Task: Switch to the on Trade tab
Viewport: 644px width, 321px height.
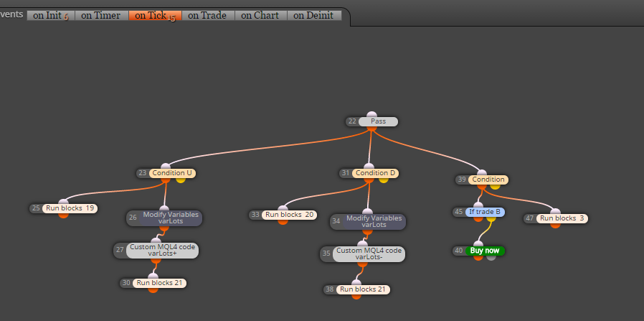Action: pyautogui.click(x=208, y=16)
